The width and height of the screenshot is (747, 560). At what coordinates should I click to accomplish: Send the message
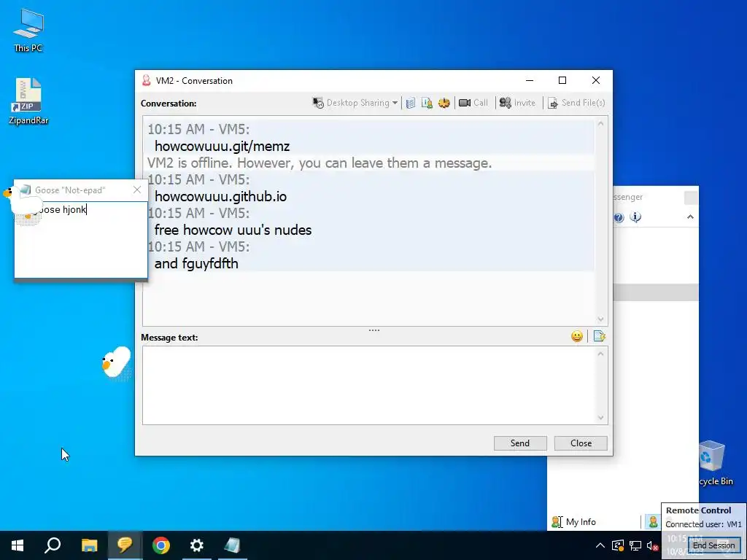coord(519,443)
